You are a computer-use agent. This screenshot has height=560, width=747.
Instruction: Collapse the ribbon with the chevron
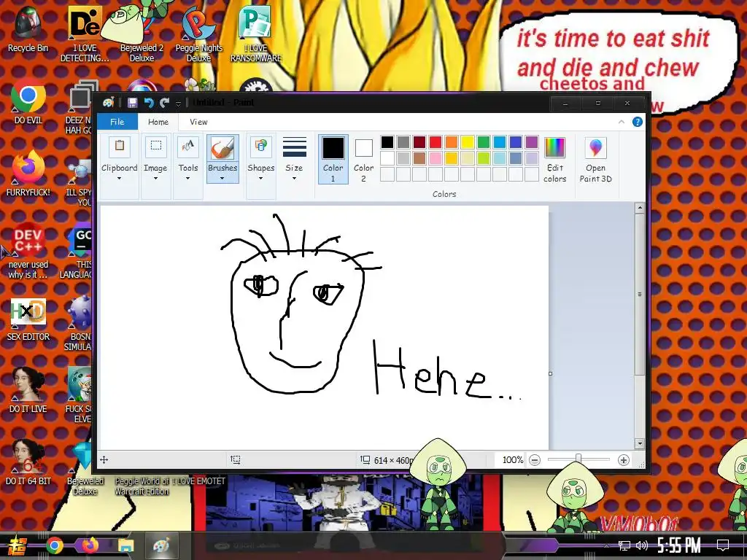tap(622, 122)
